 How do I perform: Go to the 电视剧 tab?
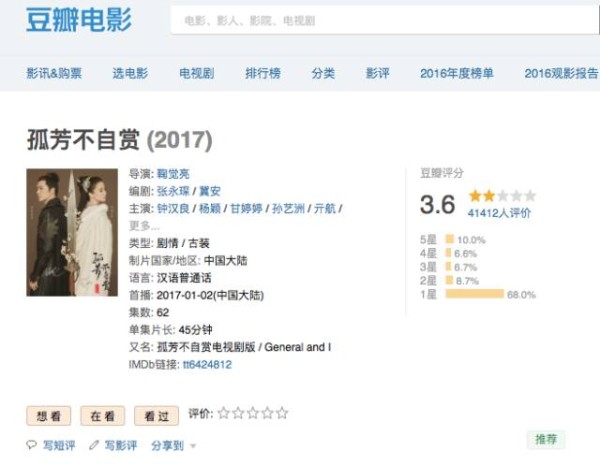tap(196, 74)
